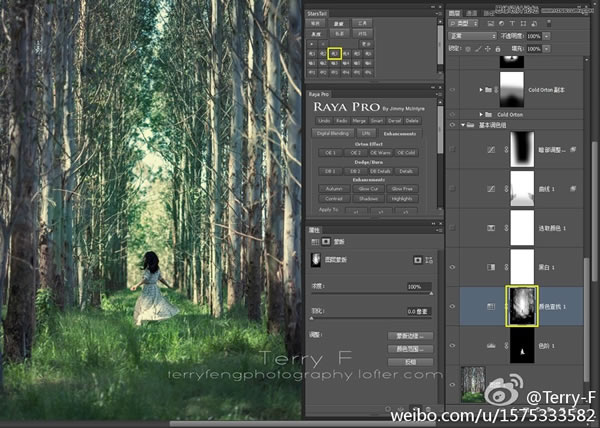Click the OE Warm button in Raya Pro
This screenshot has width=600, height=428.
(381, 153)
